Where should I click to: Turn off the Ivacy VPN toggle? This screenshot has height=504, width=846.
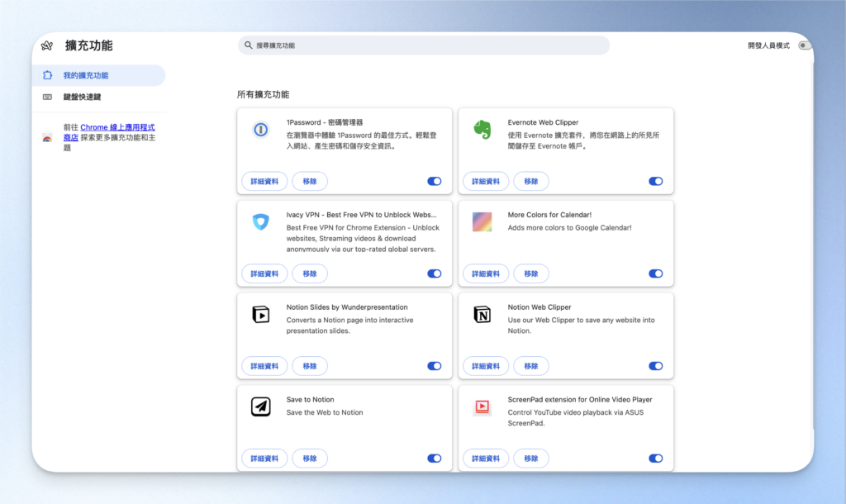(x=435, y=273)
